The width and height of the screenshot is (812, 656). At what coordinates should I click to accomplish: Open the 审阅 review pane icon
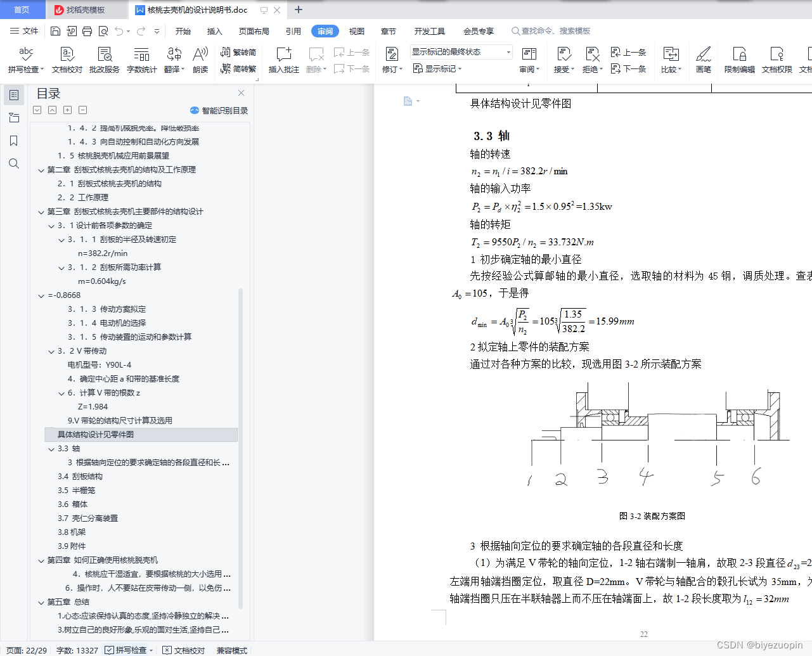coord(529,54)
